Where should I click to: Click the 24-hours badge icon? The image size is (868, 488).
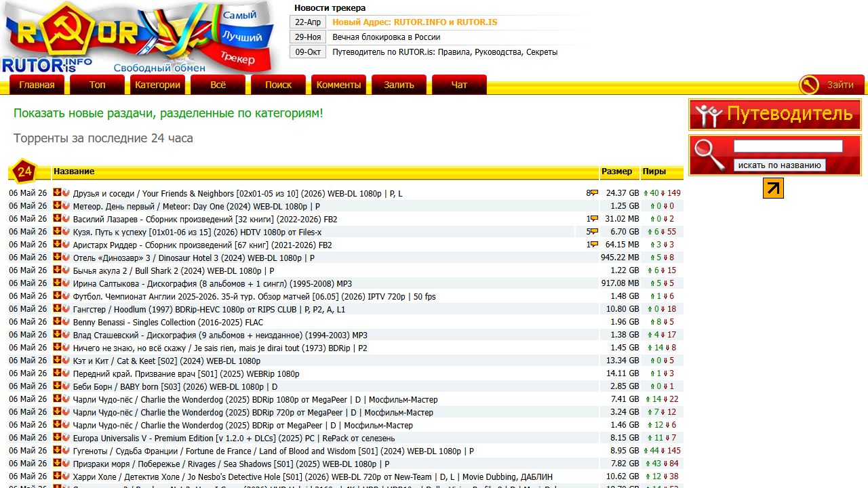pos(24,172)
